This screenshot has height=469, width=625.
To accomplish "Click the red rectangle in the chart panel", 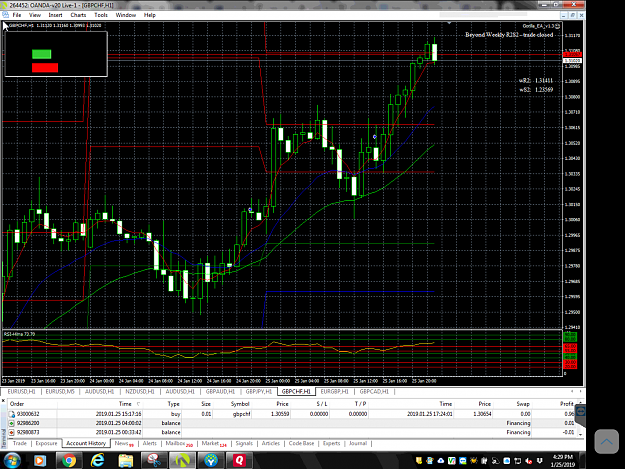I will click(x=45, y=68).
